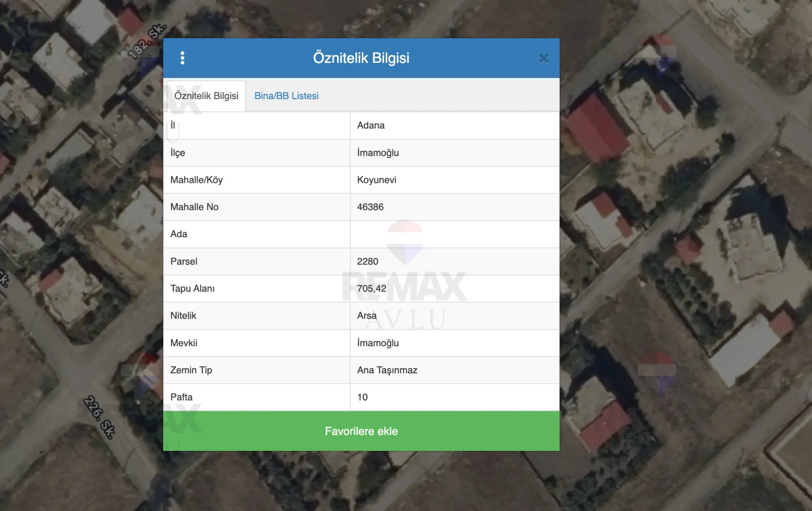This screenshot has height=511, width=812.
Task: Click the Zemin Tip label
Action: (191, 370)
